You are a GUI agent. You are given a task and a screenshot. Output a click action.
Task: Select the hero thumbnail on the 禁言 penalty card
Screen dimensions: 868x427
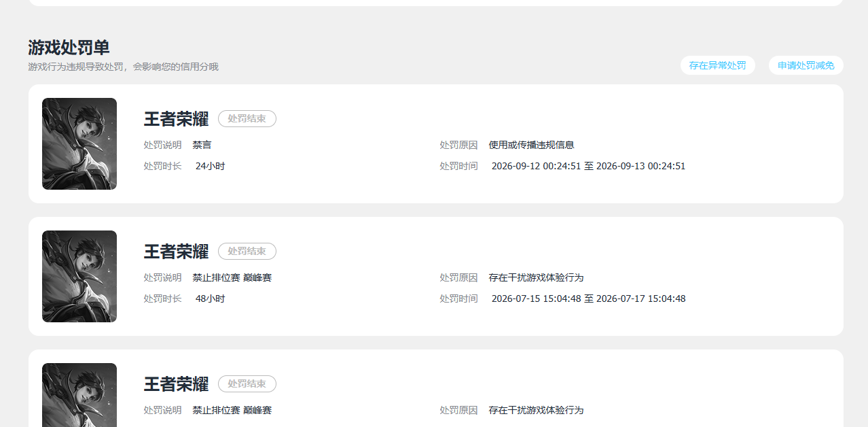pos(79,143)
